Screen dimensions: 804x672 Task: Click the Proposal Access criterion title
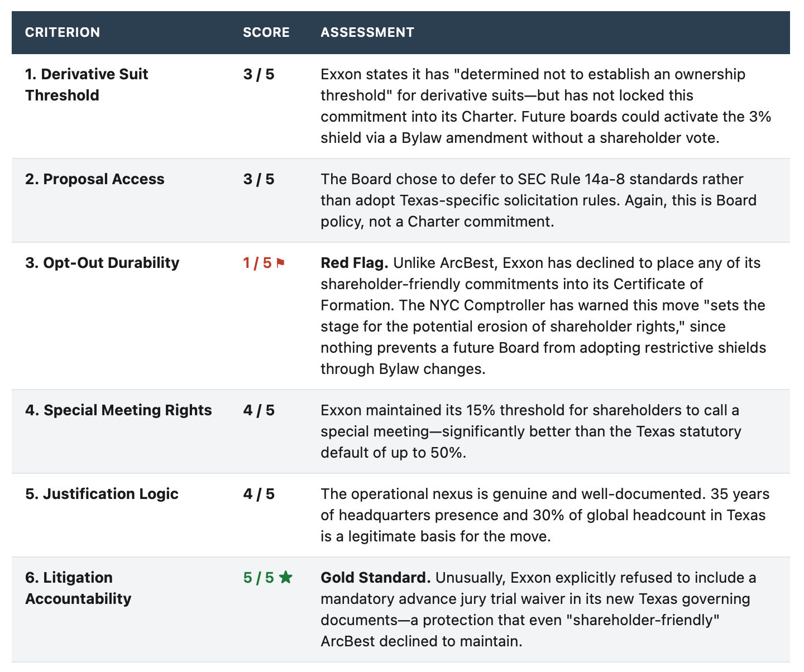tap(95, 179)
